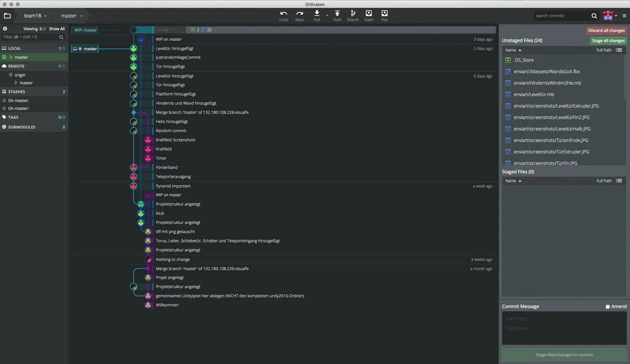Viewport: 630px width, 364px height.
Task: Open the team18 repository dropdown
Action: coord(36,16)
